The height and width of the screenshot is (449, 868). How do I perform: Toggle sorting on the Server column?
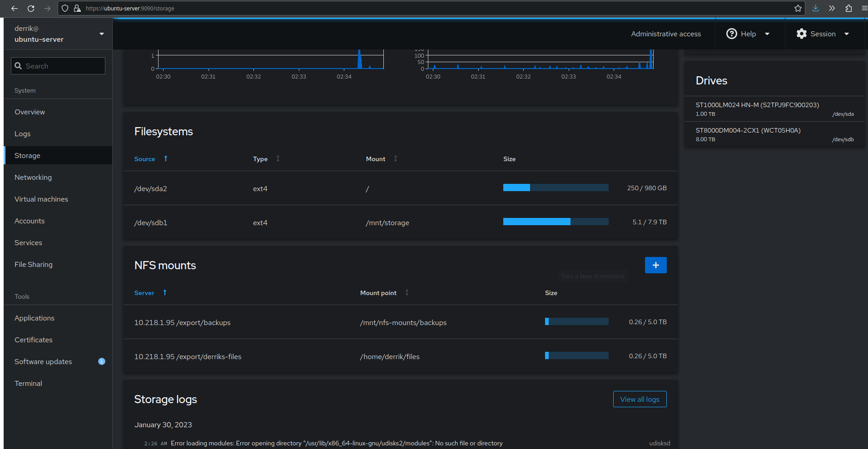(x=164, y=293)
